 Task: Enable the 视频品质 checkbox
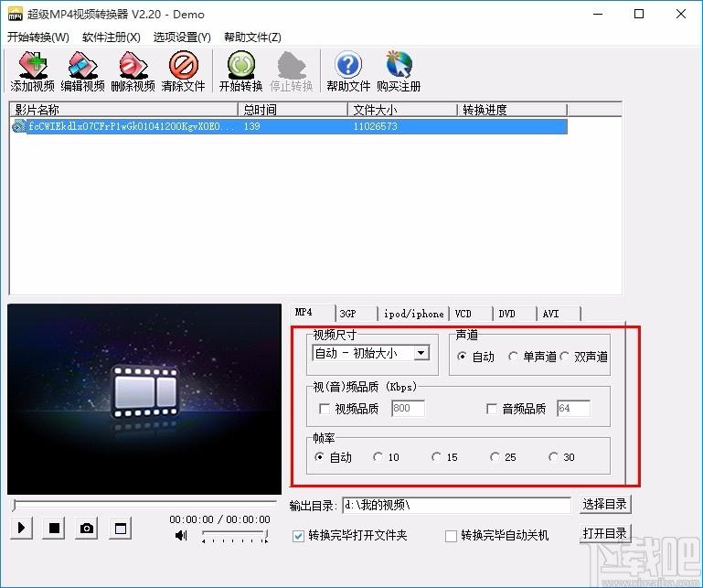click(325, 409)
